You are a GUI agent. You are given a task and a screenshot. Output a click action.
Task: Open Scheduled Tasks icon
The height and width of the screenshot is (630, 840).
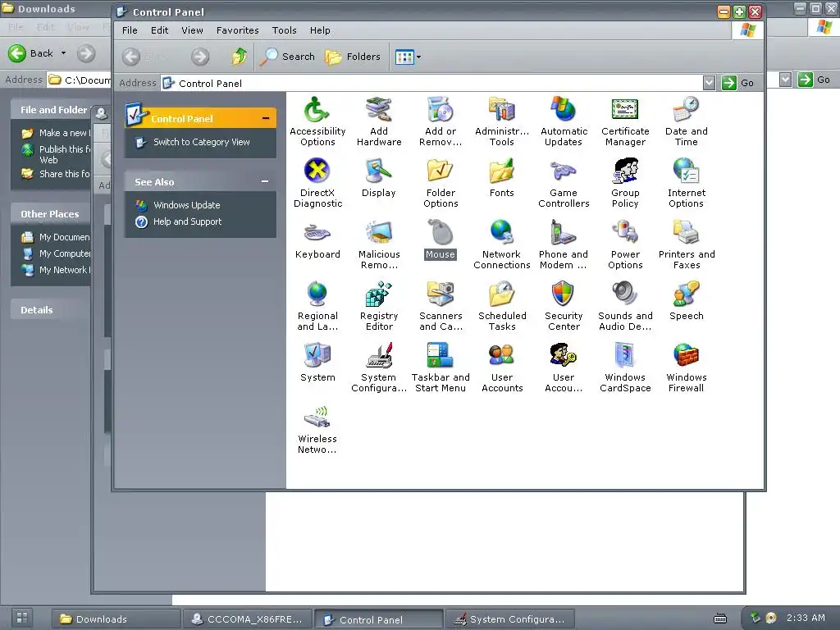[502, 306]
